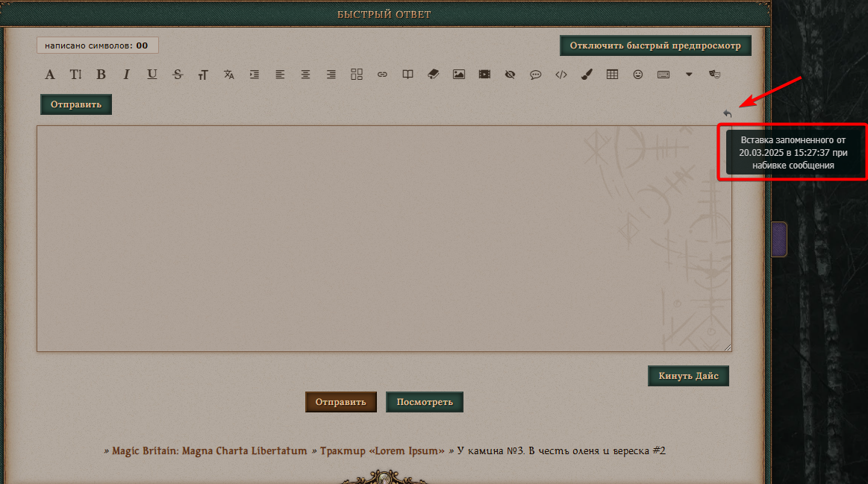Expand the toolbar dropdown arrow
Screen dimensions: 868x484
[689, 75]
